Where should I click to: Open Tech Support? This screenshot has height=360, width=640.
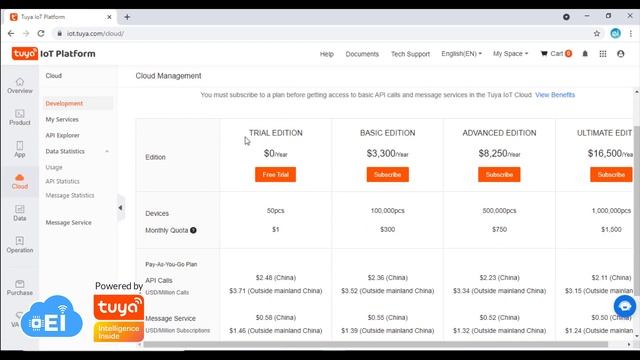point(410,54)
